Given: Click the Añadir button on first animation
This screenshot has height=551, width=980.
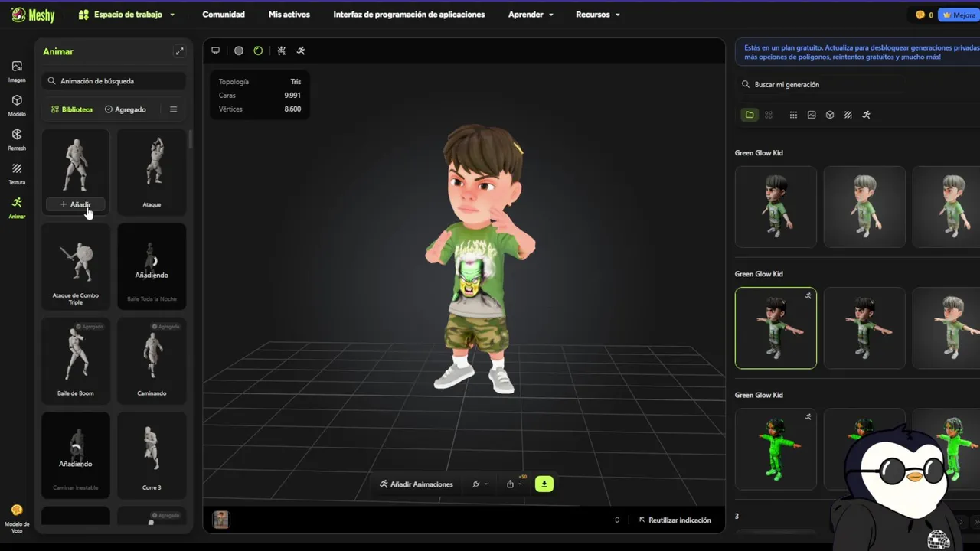Looking at the screenshot, I should pyautogui.click(x=75, y=204).
